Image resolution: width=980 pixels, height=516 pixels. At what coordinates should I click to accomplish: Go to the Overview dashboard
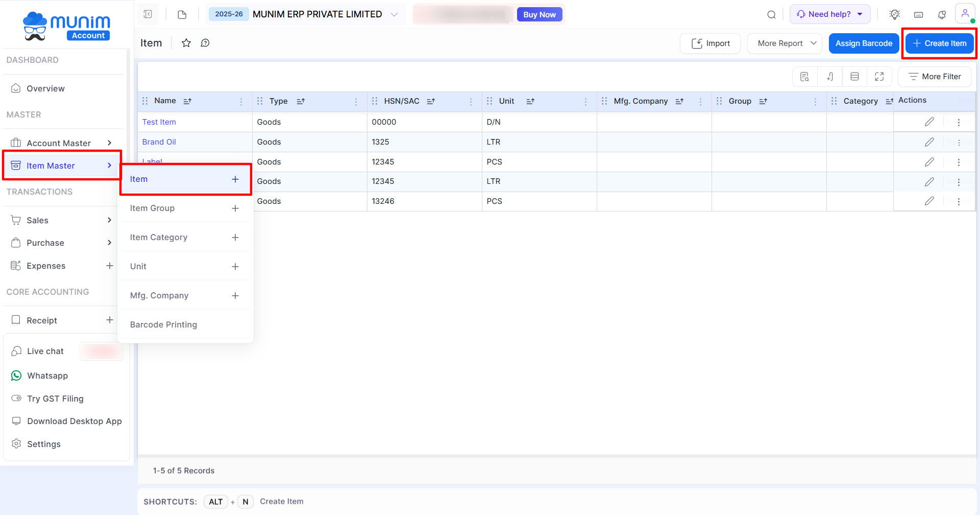[x=45, y=88]
